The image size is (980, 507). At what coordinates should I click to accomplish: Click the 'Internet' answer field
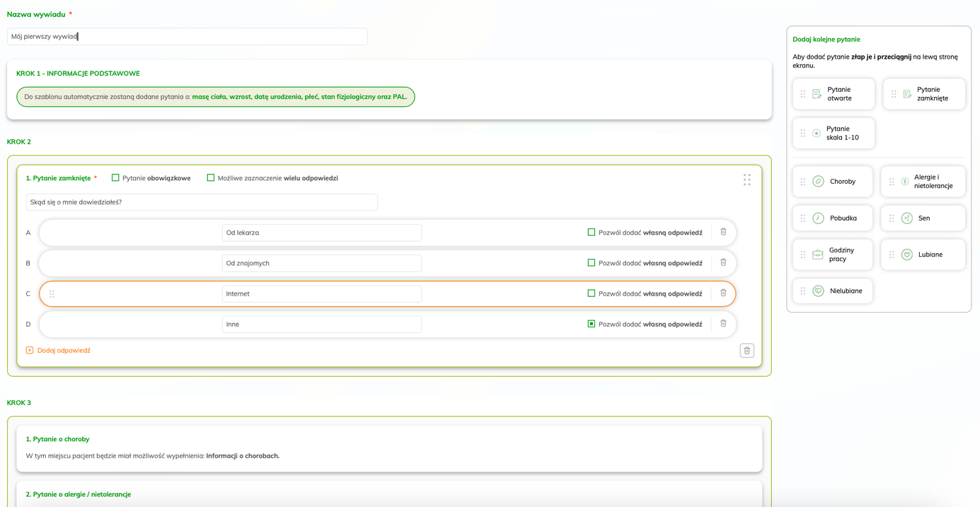tap(321, 293)
